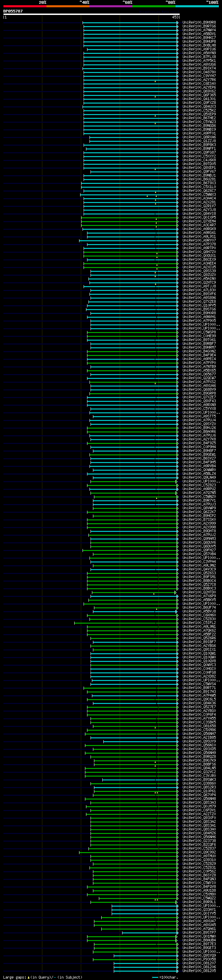Click label UniRef100_C5WWX3

pos(199,194)
